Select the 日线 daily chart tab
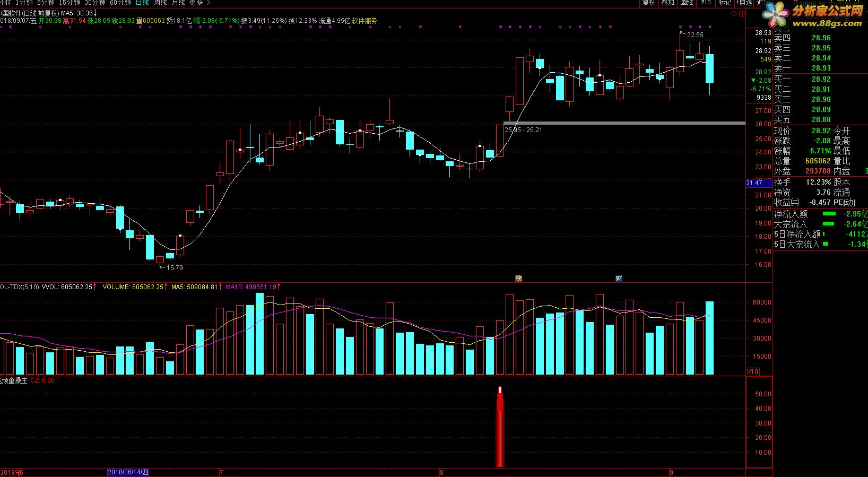Viewport: 868px width, 477px height. pos(142,3)
